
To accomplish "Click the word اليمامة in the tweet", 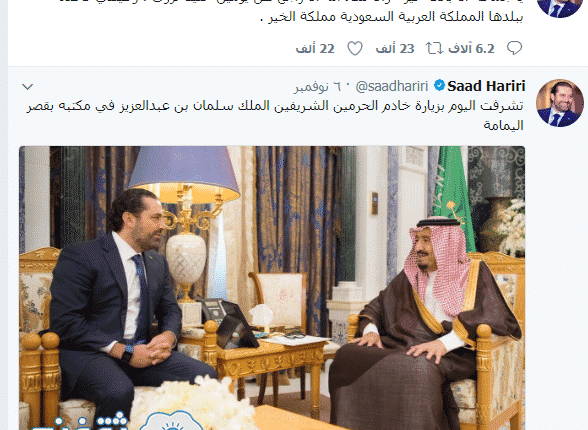I will click(503, 125).
